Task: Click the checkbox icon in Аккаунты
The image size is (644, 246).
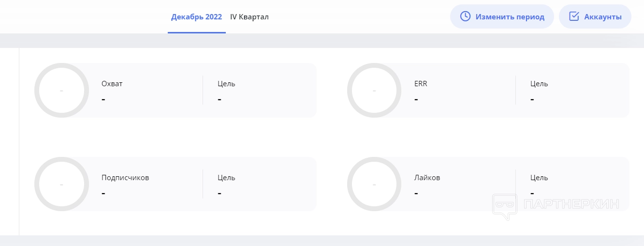Action: [x=574, y=16]
